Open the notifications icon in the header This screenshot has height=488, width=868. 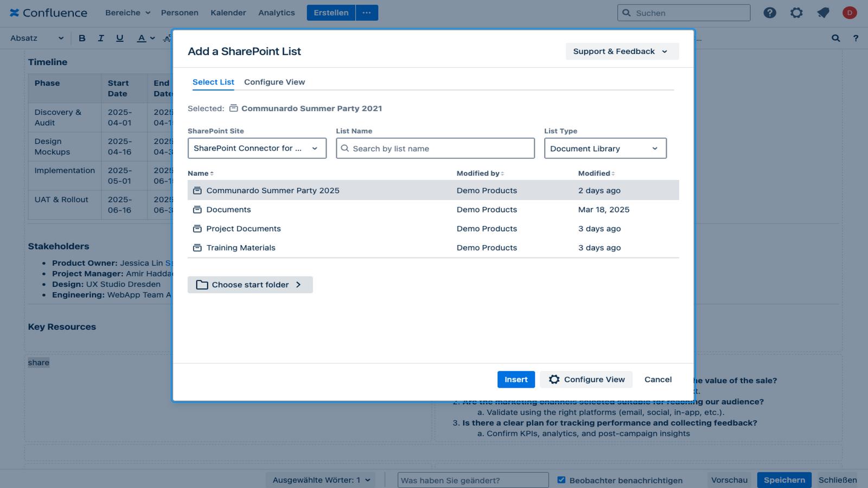coord(823,13)
